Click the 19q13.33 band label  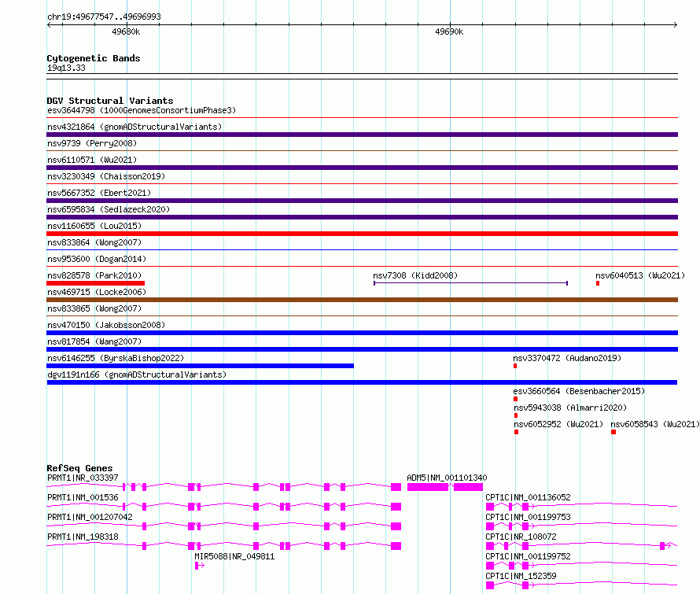[x=66, y=68]
